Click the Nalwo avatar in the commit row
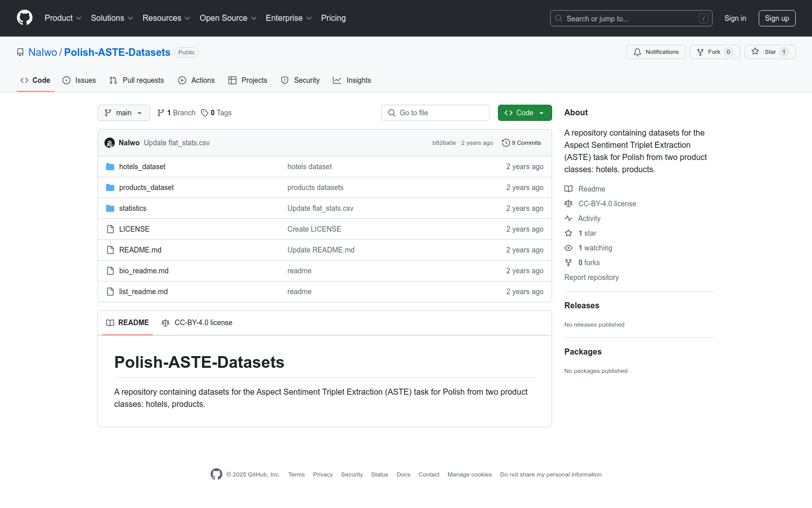 110,143
